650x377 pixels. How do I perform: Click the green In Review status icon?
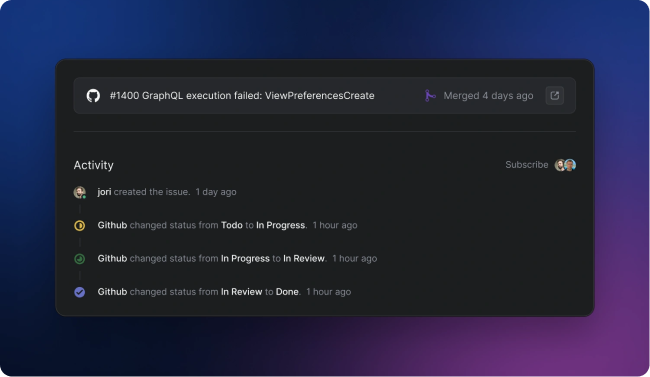[80, 259]
